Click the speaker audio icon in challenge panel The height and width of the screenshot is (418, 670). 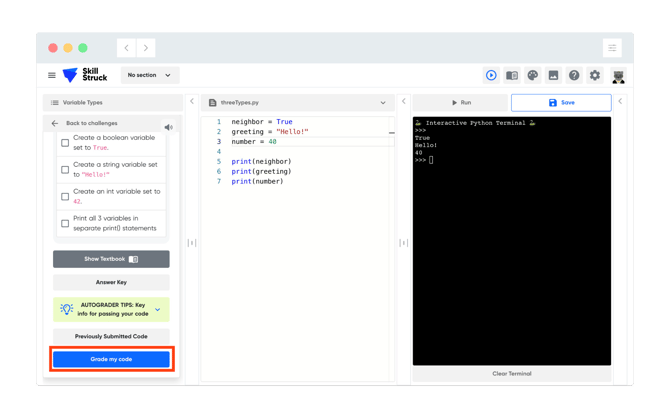pos(169,127)
